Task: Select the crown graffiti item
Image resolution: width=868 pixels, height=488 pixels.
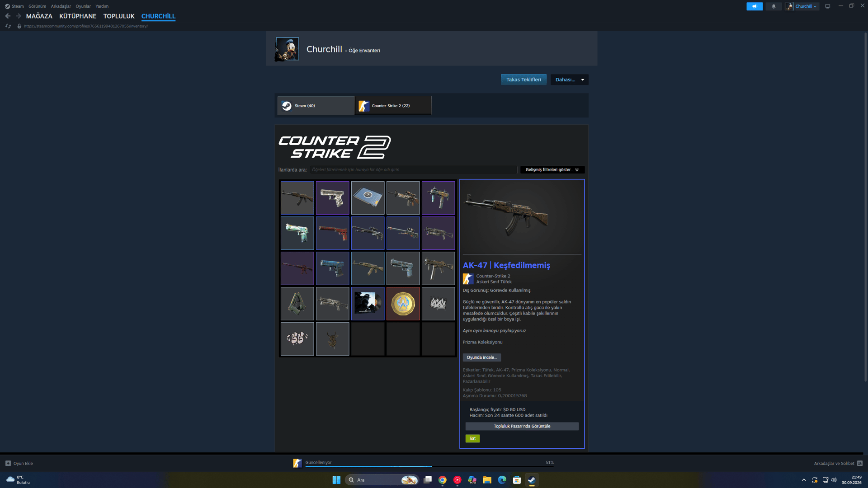Action: [x=438, y=304]
